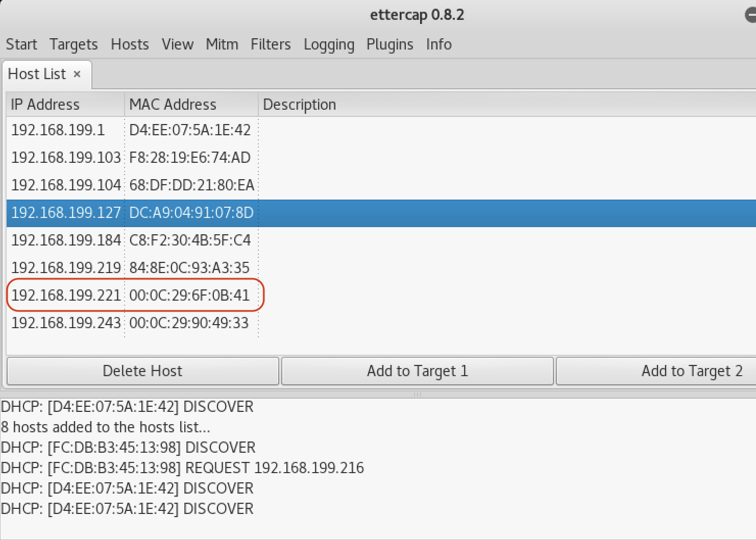Select the gateway host 192.168.199.1 row
This screenshot has height=540, width=756.
tap(58, 130)
